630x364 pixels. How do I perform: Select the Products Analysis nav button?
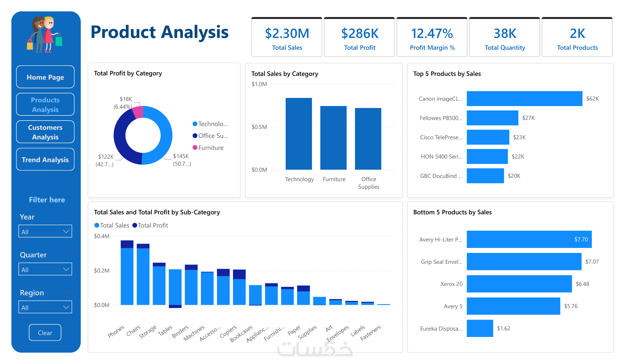click(45, 104)
